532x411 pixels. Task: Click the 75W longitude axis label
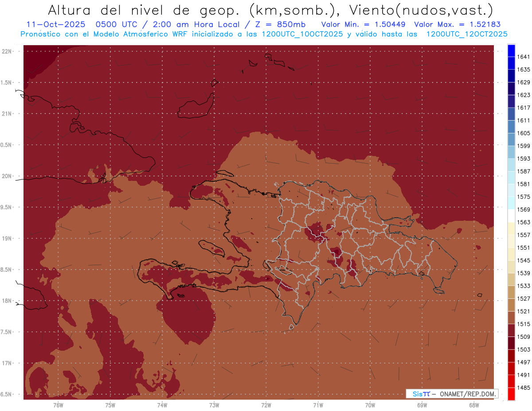point(110,405)
